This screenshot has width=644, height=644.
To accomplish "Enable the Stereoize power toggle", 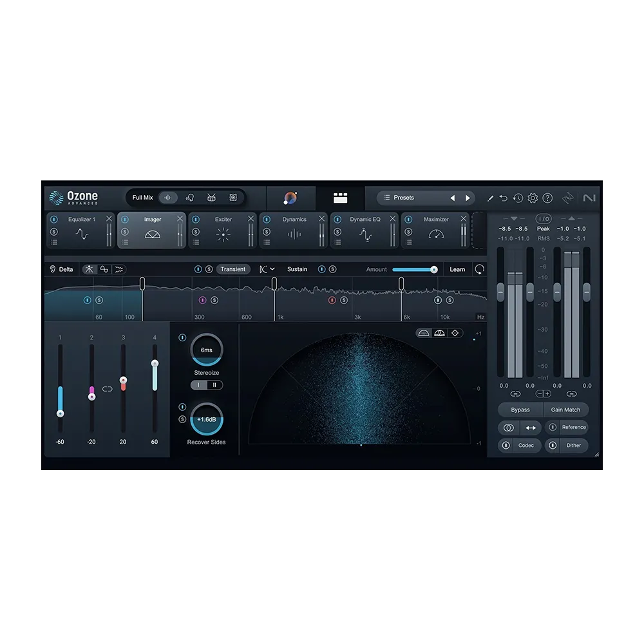I will click(x=182, y=337).
